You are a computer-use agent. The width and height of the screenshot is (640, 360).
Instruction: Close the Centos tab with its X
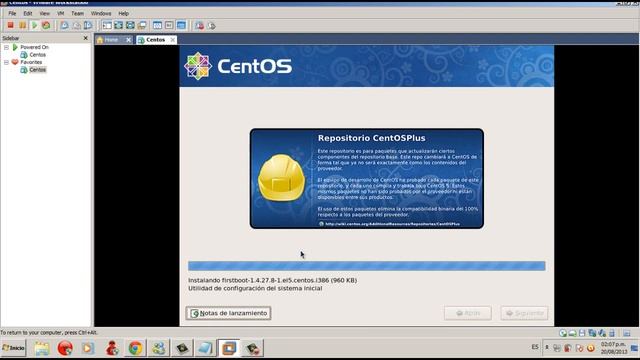point(173,40)
